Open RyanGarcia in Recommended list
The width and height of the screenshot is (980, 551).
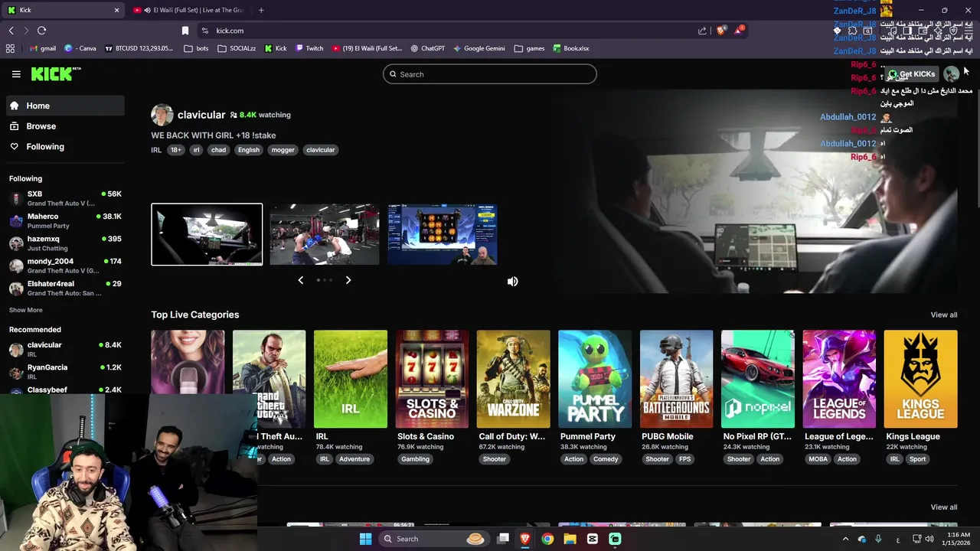point(65,371)
